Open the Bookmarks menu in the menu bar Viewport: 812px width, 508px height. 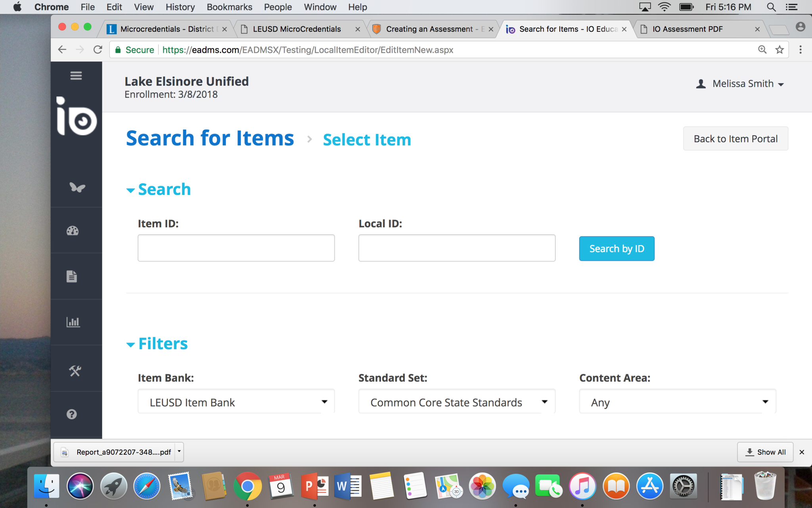tap(229, 7)
